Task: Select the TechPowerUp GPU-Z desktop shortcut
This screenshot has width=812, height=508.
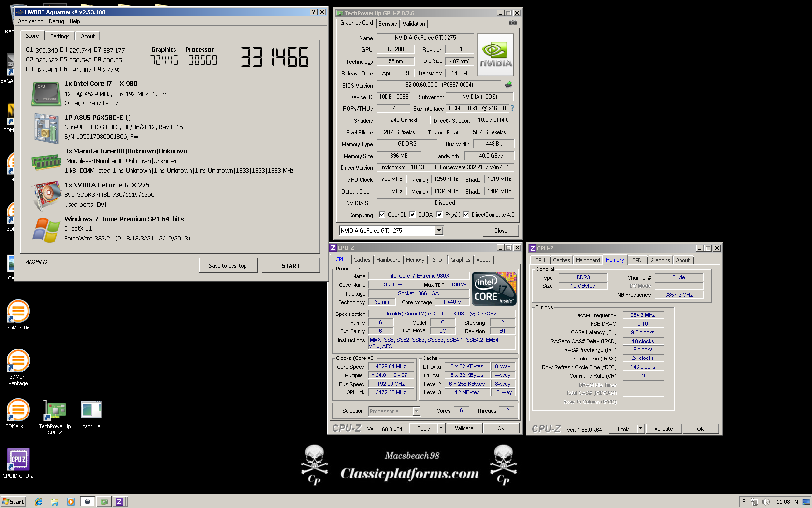Action: [55, 417]
